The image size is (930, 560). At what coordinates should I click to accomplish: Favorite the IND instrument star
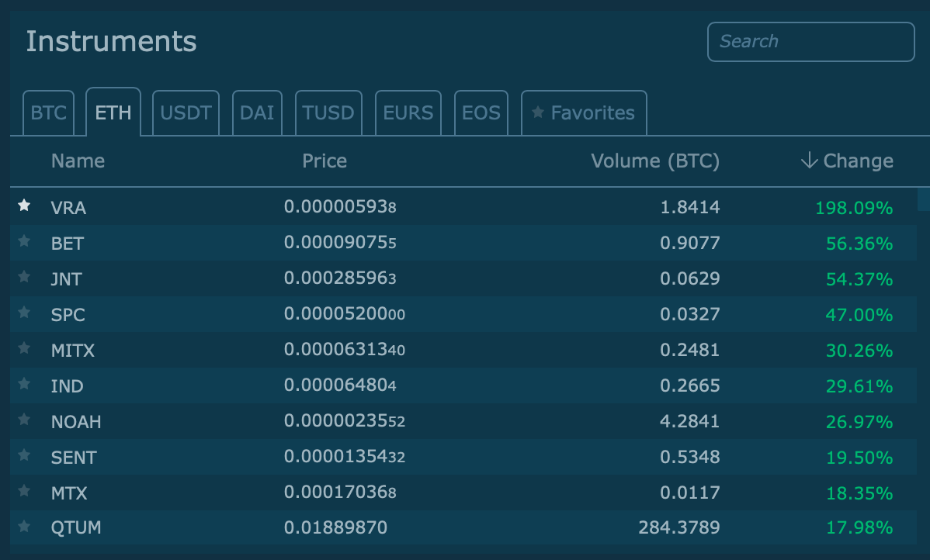(x=24, y=384)
